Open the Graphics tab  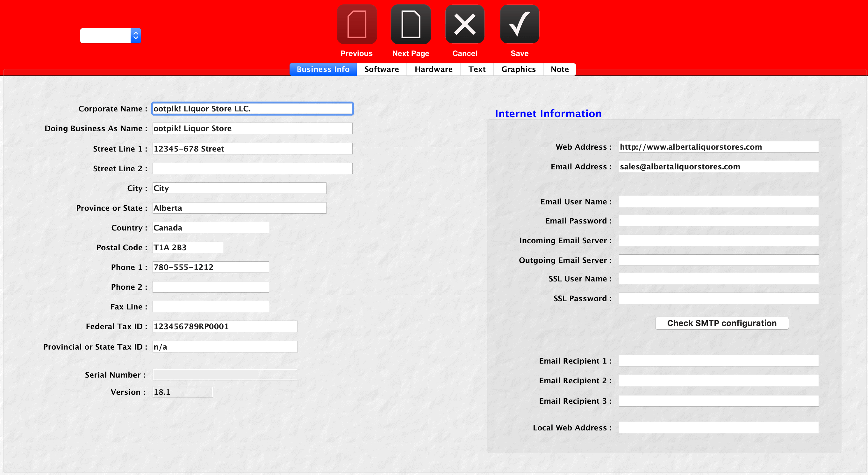[x=518, y=69]
